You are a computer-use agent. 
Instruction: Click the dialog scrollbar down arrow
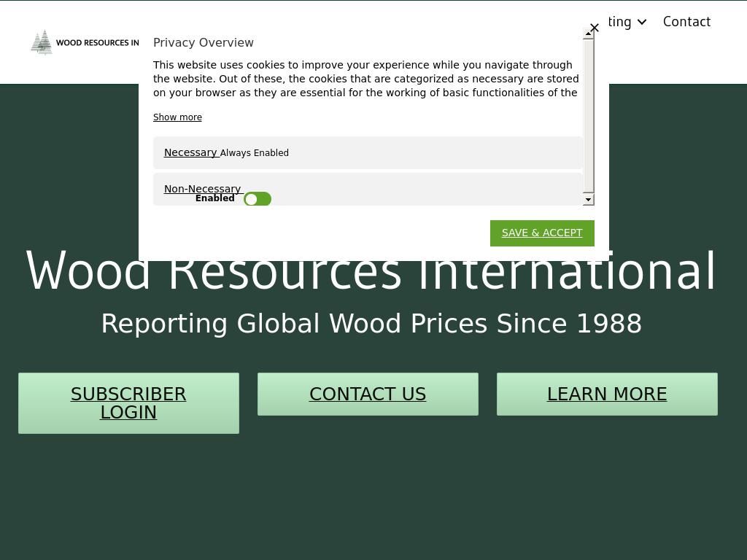coord(589,200)
